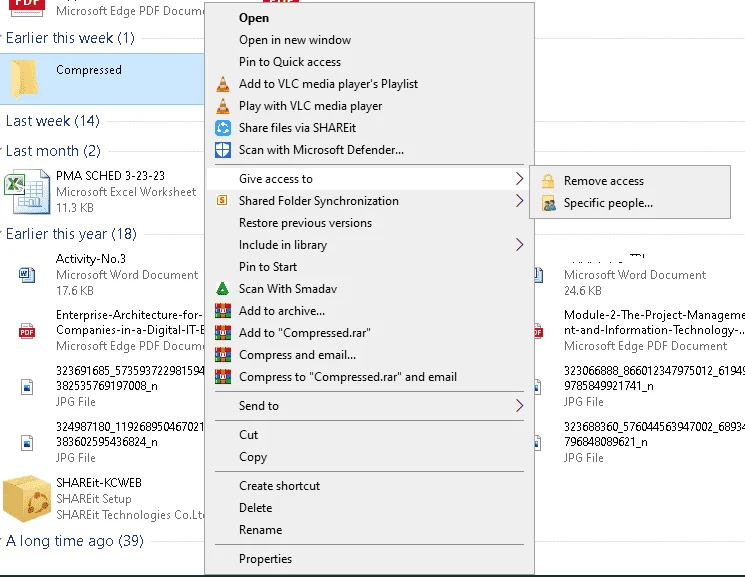Click the green Smadav triangle icon

(222, 288)
